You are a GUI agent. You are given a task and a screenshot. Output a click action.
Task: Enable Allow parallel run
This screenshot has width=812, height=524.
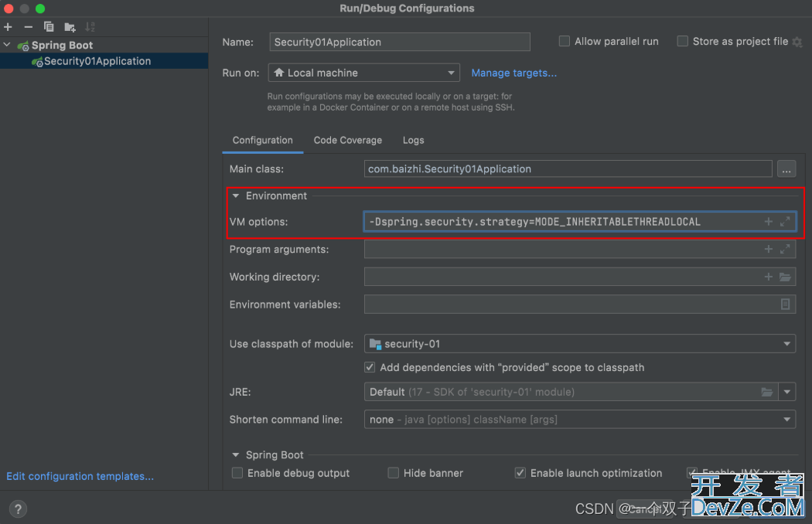coord(565,42)
